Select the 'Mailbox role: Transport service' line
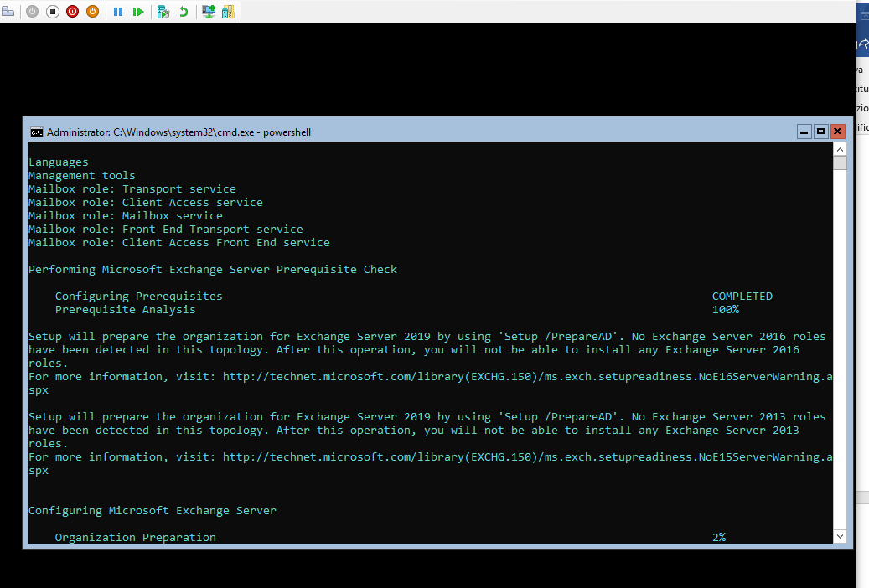The image size is (869, 588). [132, 189]
